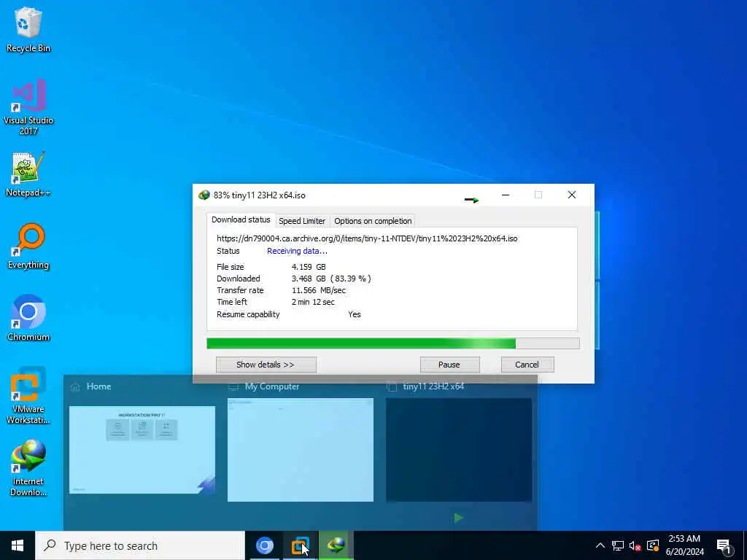Click the 3.468 GB downloaded value

(331, 279)
